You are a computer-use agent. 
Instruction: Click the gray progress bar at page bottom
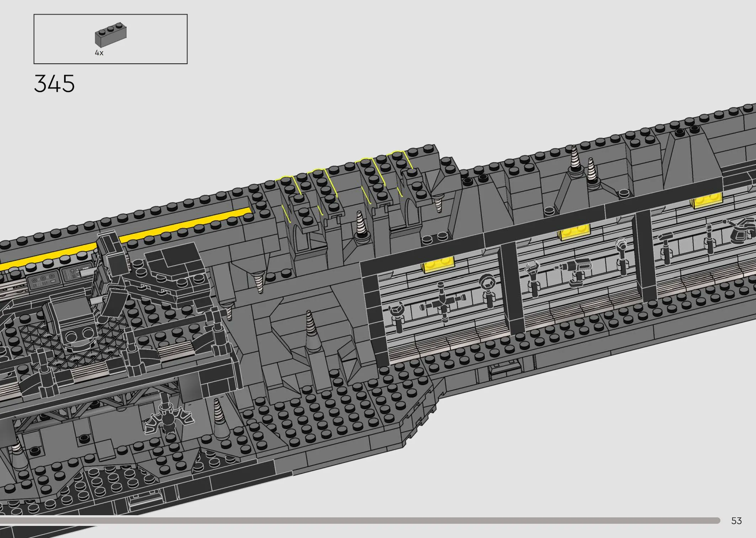click(x=360, y=521)
